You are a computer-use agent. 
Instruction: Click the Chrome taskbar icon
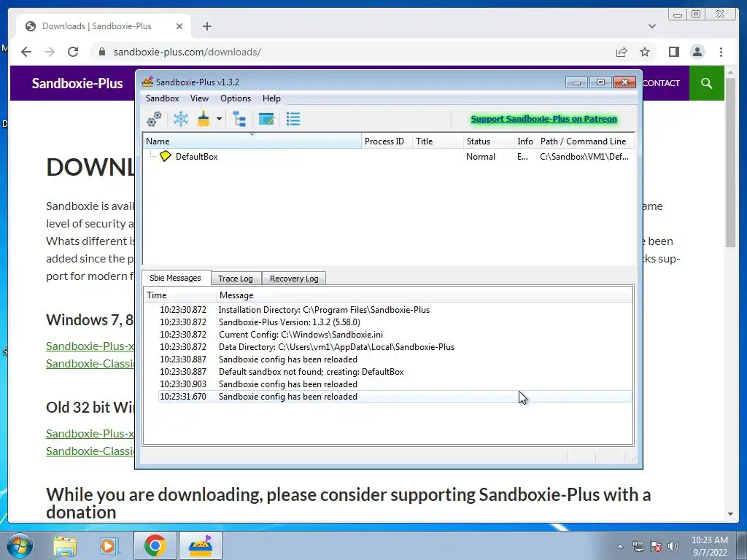[x=155, y=545]
